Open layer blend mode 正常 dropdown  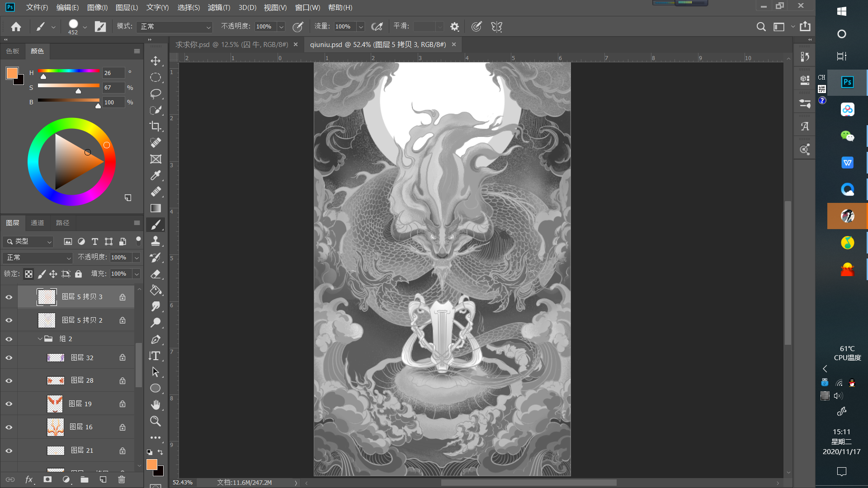[38, 258]
